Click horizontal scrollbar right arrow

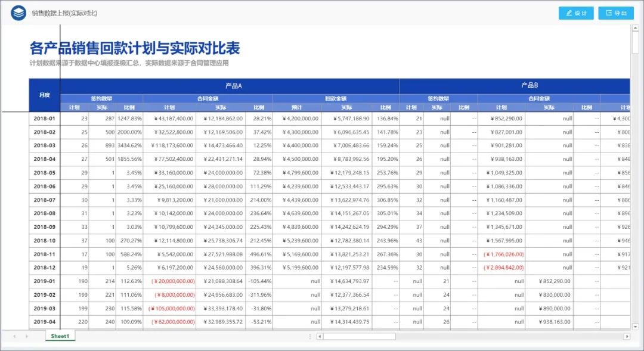627,337
